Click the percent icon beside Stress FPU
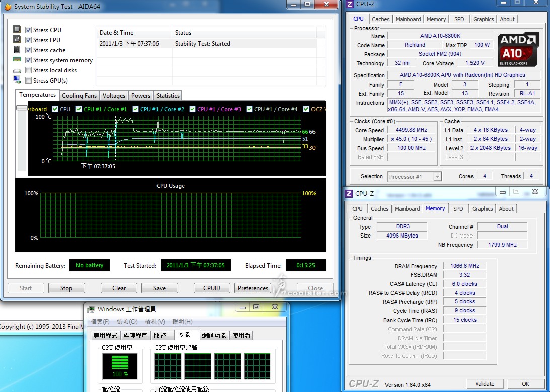The height and width of the screenshot is (392, 550). (17, 39)
